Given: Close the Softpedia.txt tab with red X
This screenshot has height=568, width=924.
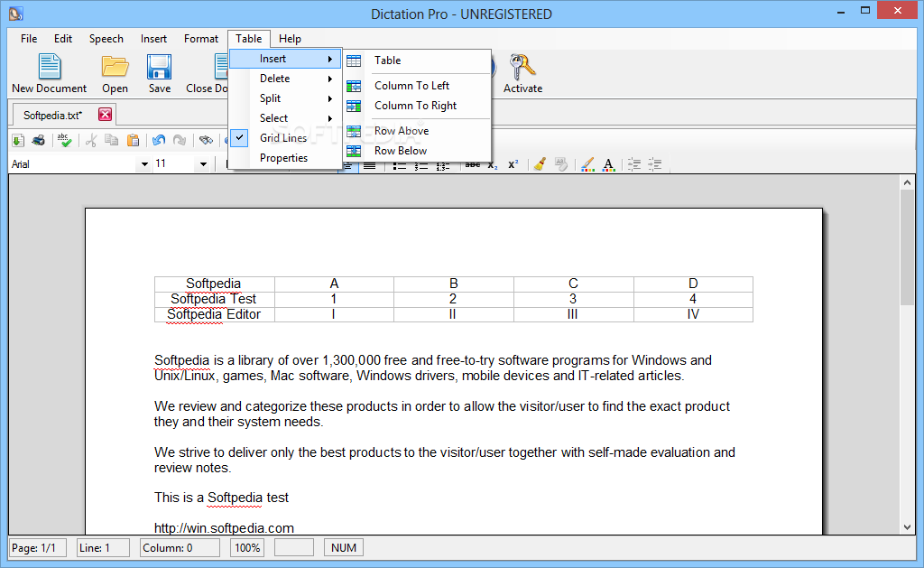Looking at the screenshot, I should 105,115.
